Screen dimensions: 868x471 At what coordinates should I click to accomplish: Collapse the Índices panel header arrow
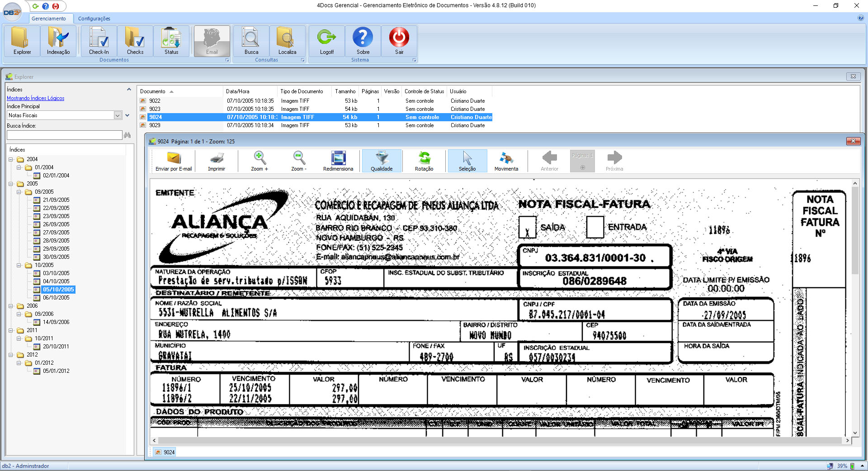129,90
